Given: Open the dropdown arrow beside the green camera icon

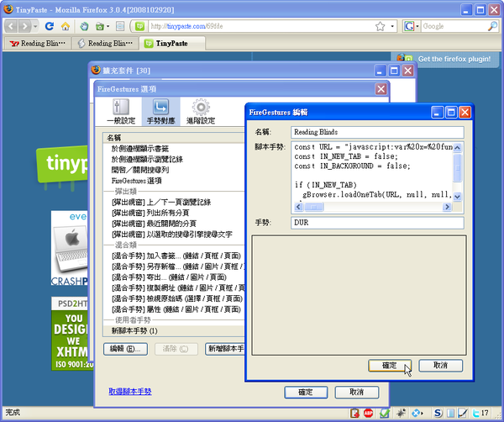Looking at the screenshot, I should [x=108, y=26].
